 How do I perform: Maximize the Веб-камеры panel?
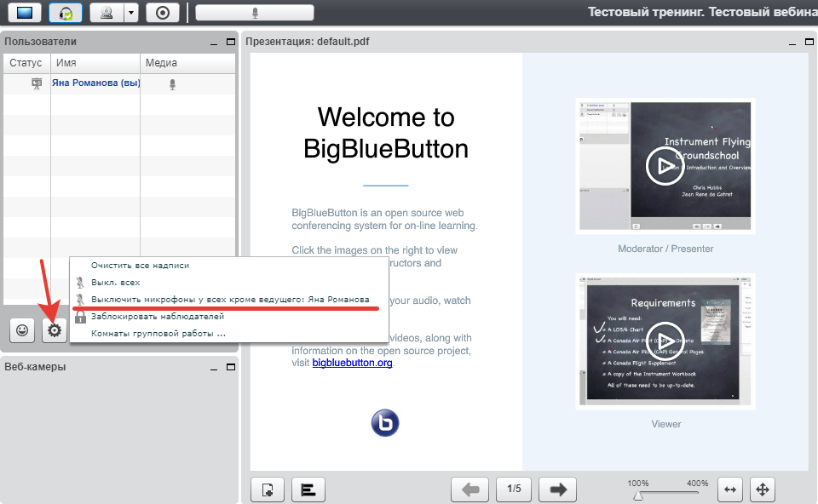pyautogui.click(x=231, y=367)
